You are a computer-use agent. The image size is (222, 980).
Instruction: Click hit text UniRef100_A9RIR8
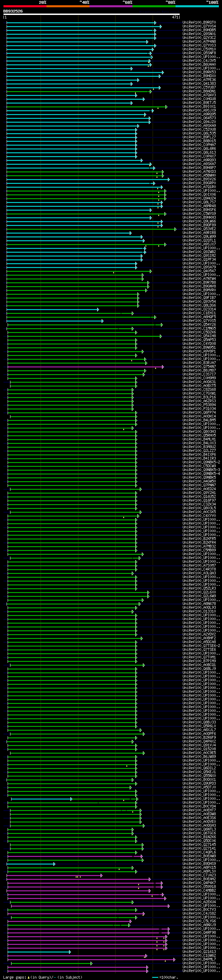point(199,233)
